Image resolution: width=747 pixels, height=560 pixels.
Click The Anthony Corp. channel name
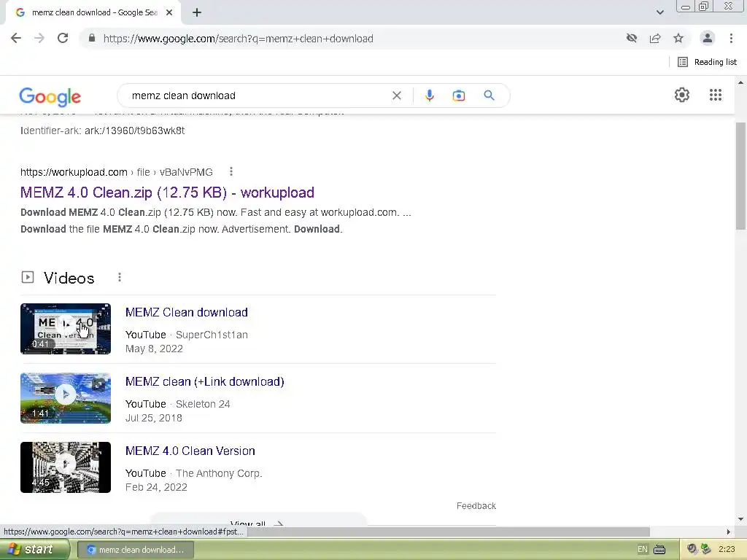coord(219,473)
